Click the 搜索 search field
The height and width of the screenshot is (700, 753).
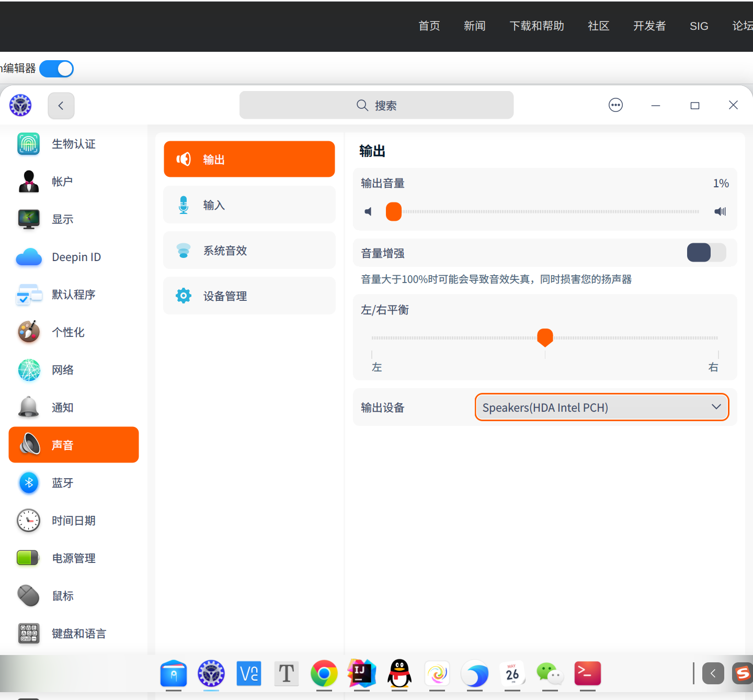[376, 105]
